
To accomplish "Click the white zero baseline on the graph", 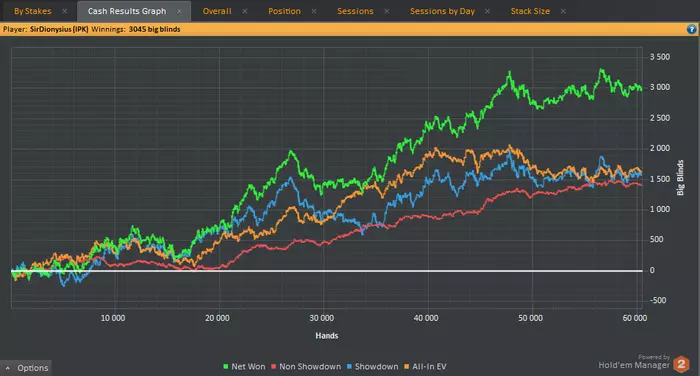I will pyautogui.click(x=327, y=271).
